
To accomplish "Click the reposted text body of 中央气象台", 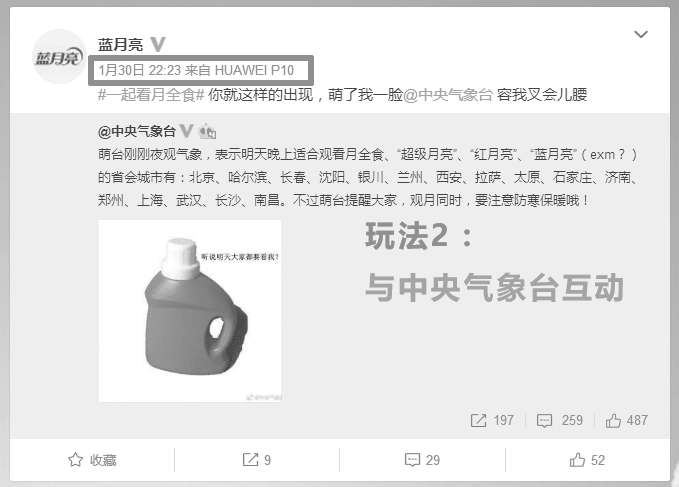I will coord(368,177).
